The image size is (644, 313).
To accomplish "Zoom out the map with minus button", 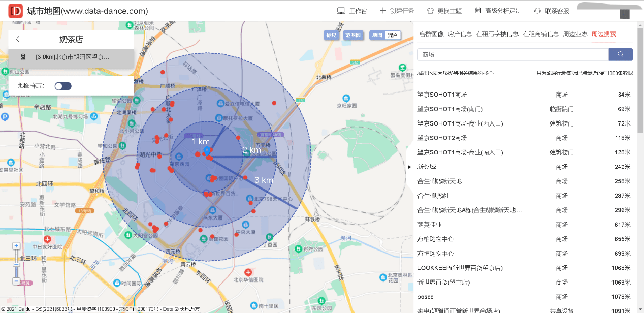I will [16, 281].
